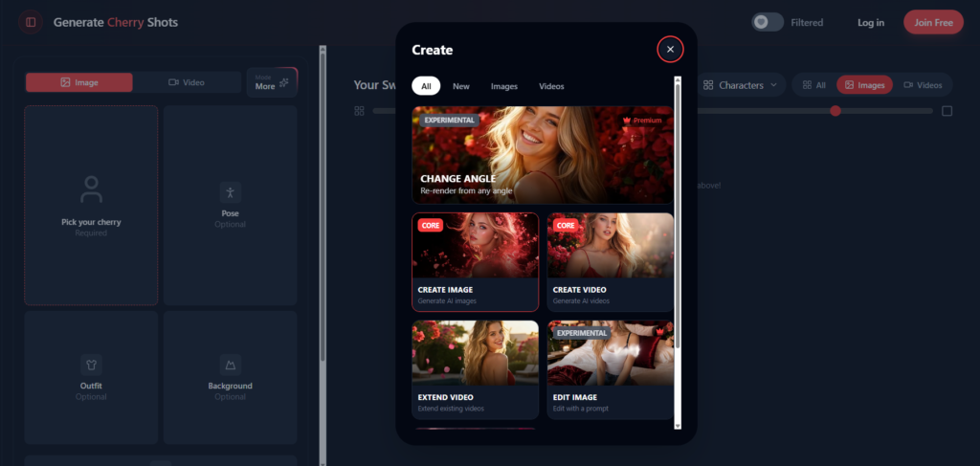Click the CORE badge on Create Image
The width and height of the screenshot is (980, 466).
pyautogui.click(x=430, y=225)
